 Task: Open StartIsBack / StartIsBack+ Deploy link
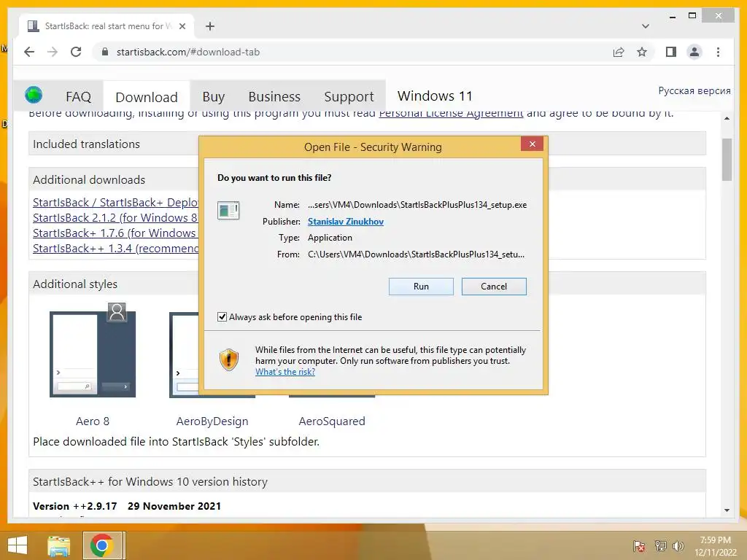tap(115, 203)
